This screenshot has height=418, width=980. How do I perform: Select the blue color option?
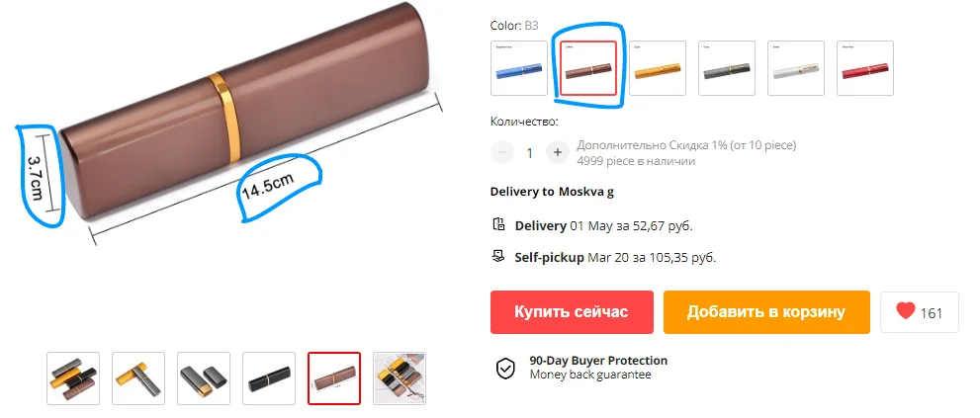tap(519, 68)
